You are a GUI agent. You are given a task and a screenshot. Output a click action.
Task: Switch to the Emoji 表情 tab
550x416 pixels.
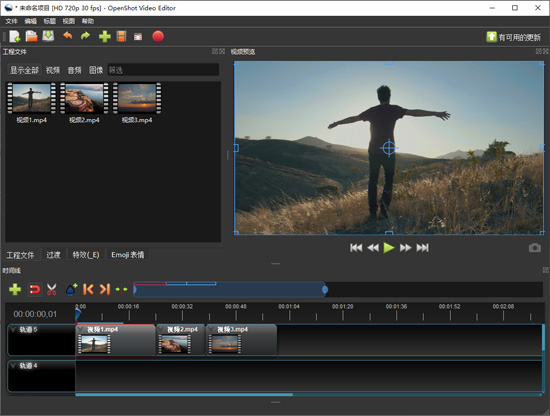(128, 255)
